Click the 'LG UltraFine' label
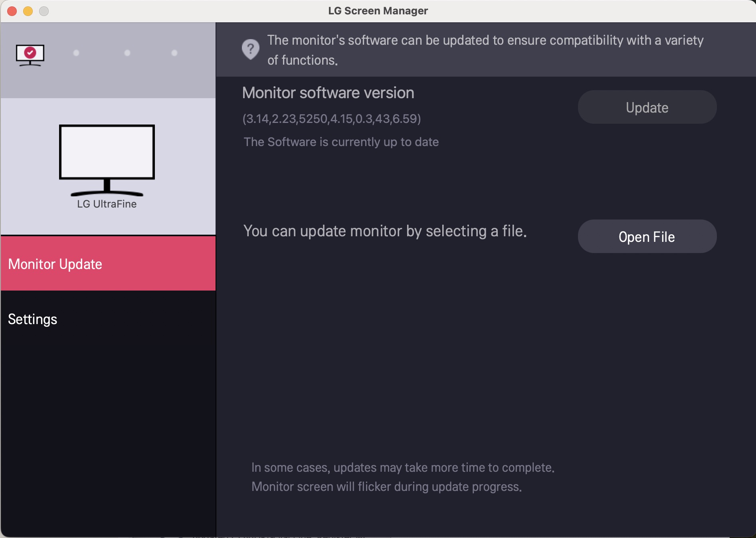This screenshot has height=538, width=756. coord(107,204)
